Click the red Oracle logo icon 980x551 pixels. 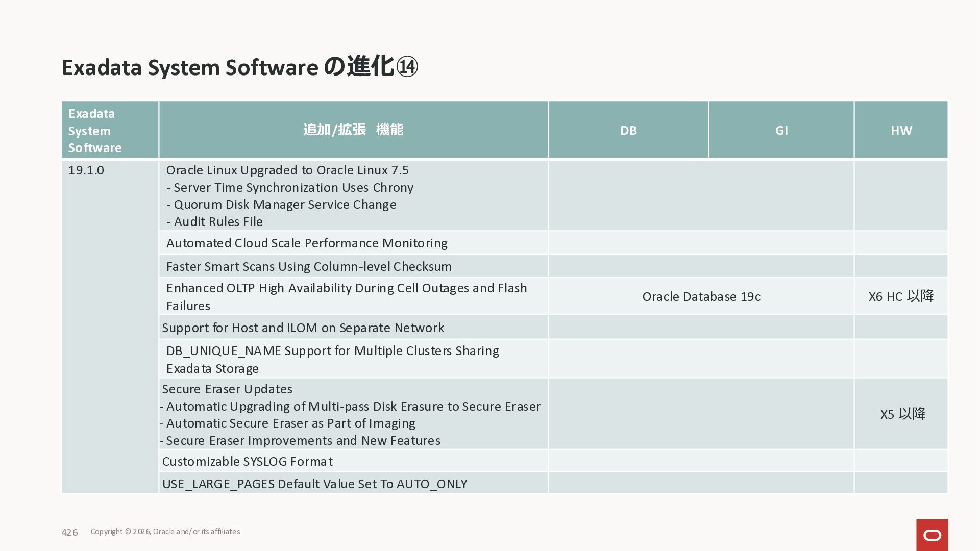(932, 535)
